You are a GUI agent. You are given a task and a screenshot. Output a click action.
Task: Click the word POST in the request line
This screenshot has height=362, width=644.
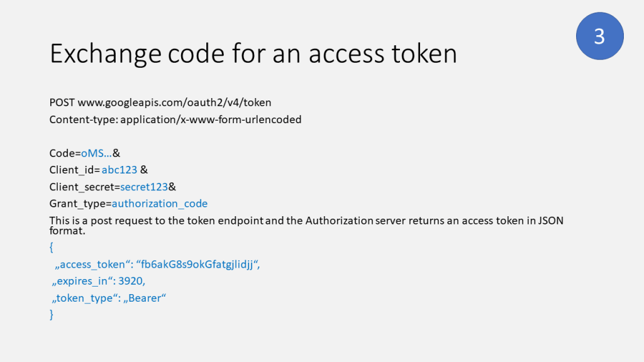62,102
